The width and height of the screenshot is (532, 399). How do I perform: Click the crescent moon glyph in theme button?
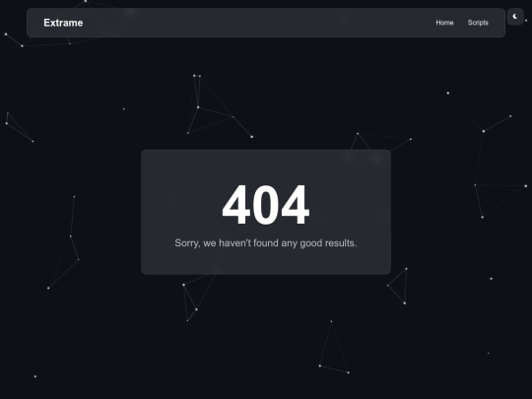pyautogui.click(x=515, y=17)
